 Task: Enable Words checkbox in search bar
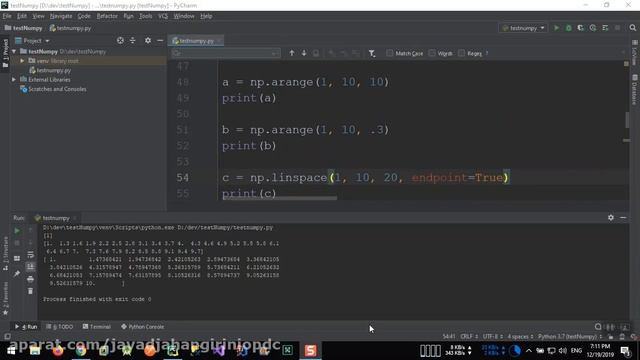(432, 53)
